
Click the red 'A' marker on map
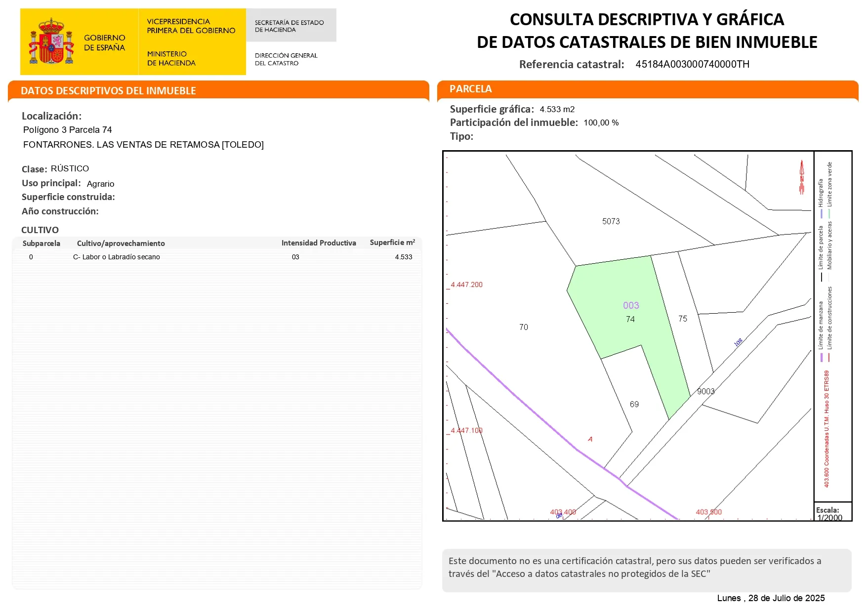[x=590, y=439]
